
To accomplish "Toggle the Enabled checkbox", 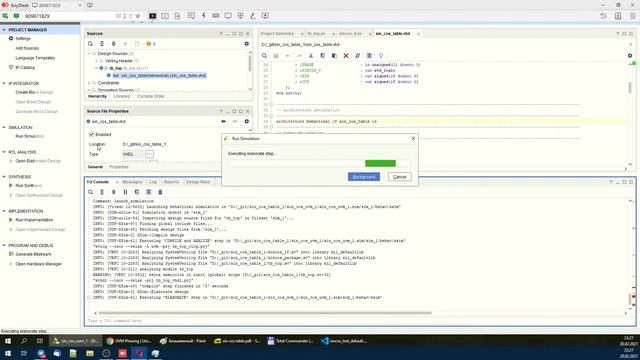I will (x=91, y=134).
